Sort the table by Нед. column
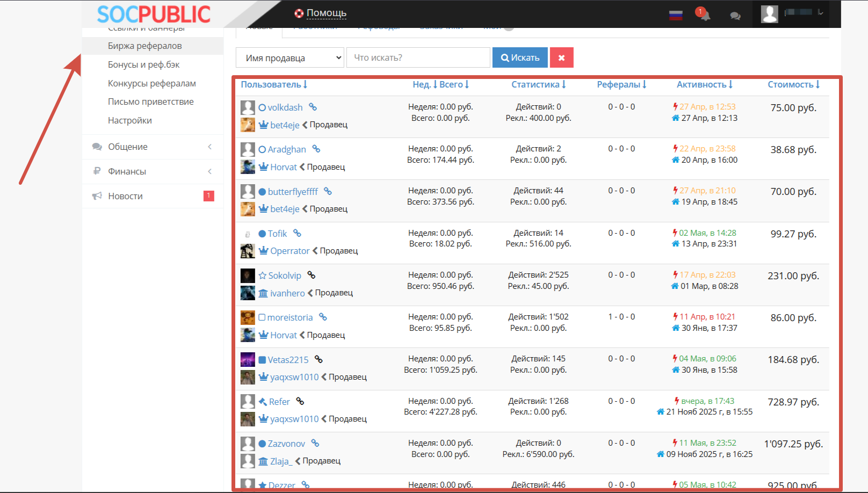This screenshot has height=493, width=868. (x=425, y=84)
